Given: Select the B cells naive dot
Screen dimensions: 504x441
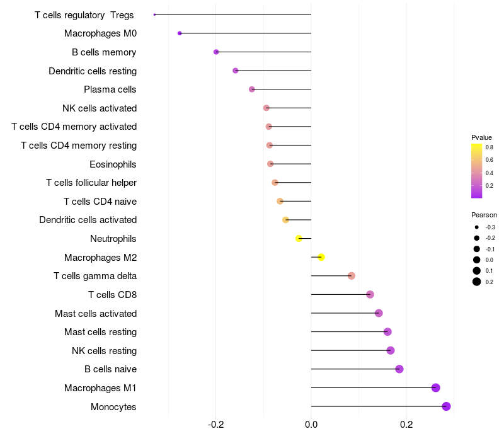Looking at the screenshot, I should coord(399,369).
